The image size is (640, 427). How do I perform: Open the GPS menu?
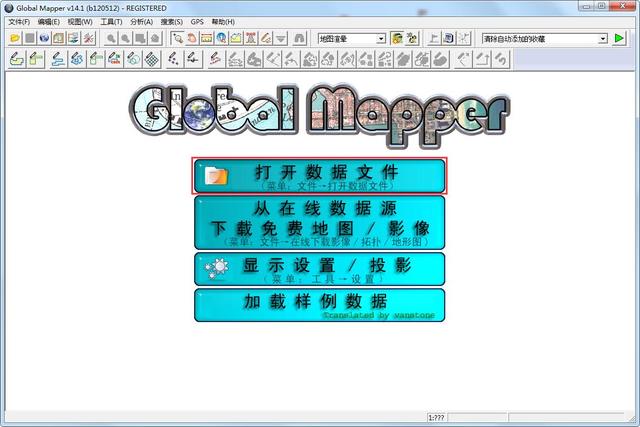[197, 22]
